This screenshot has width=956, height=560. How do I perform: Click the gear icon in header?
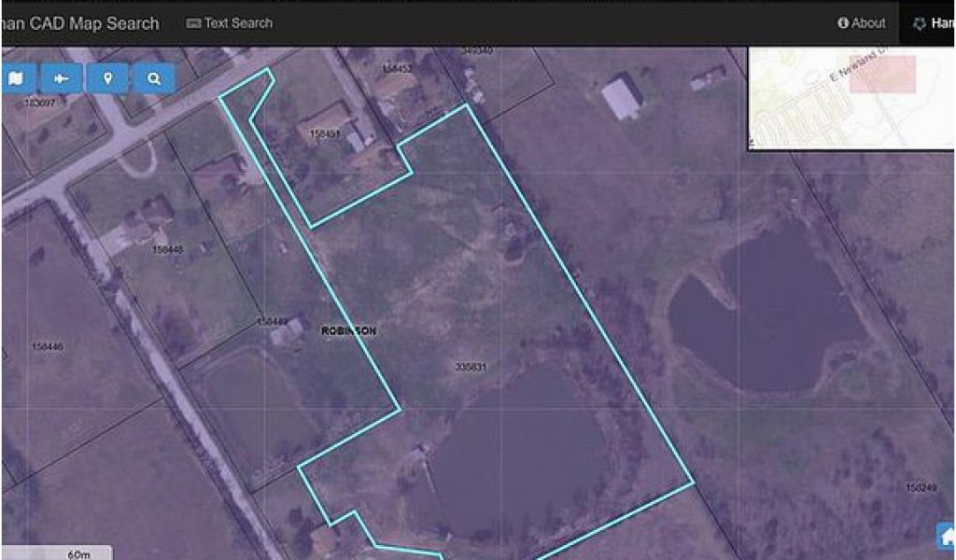click(x=920, y=23)
